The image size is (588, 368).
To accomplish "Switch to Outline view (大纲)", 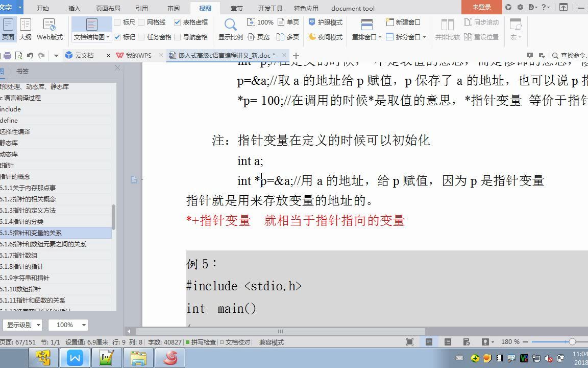I will 25,28.
